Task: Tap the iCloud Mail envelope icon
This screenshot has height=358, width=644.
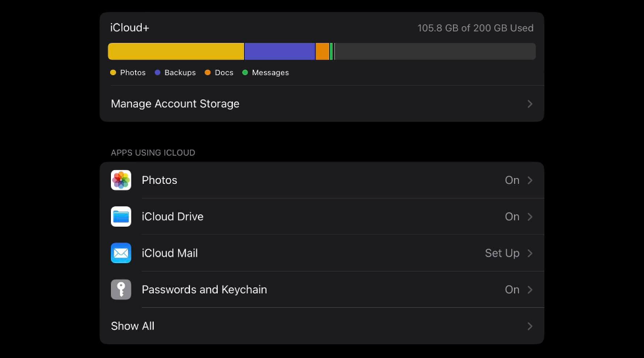Action: pyautogui.click(x=121, y=253)
